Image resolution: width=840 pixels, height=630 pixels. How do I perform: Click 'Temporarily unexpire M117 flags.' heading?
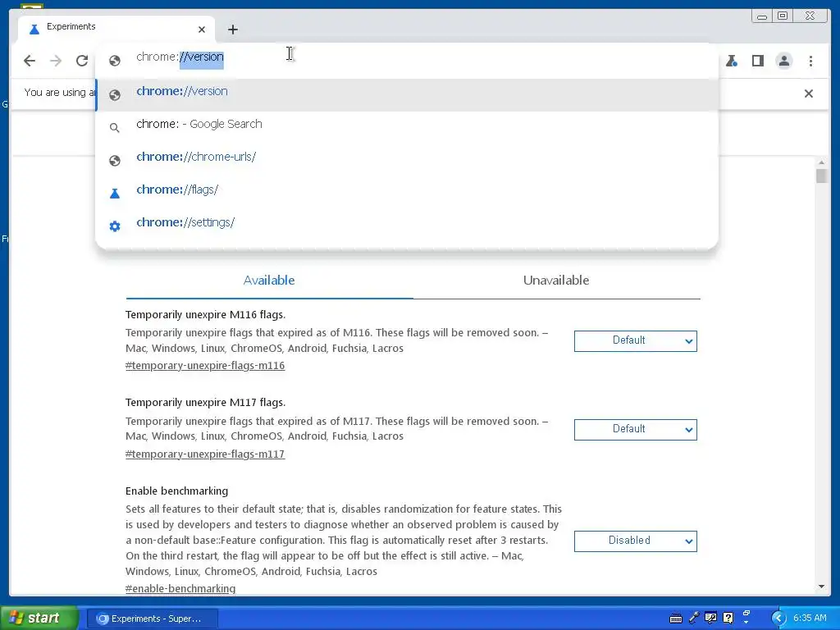click(x=205, y=402)
